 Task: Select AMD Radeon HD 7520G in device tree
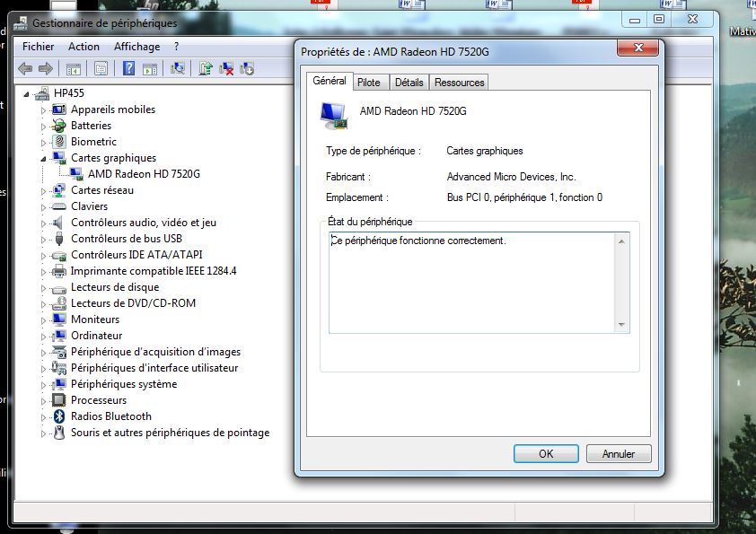click(144, 174)
